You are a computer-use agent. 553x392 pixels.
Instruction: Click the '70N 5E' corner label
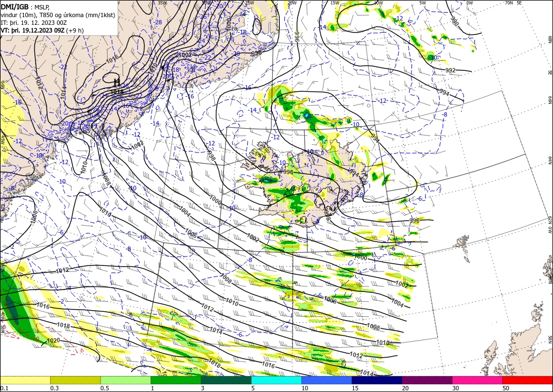[513, 3]
